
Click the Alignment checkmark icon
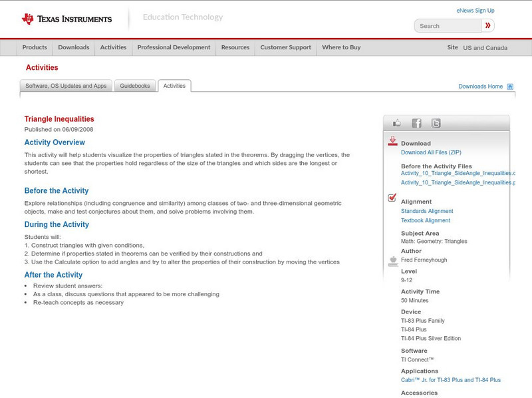(x=392, y=197)
